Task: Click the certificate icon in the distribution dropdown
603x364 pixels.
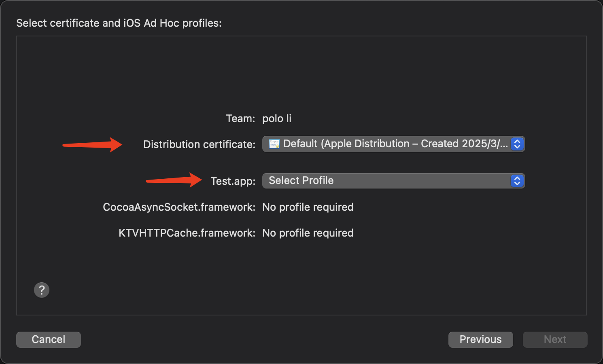Action: tap(274, 144)
